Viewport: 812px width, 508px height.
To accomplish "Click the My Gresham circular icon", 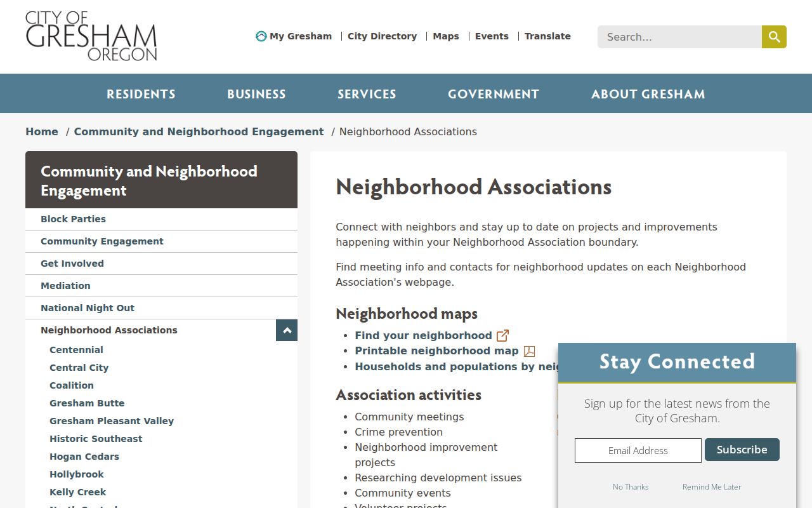I will 261,36.
